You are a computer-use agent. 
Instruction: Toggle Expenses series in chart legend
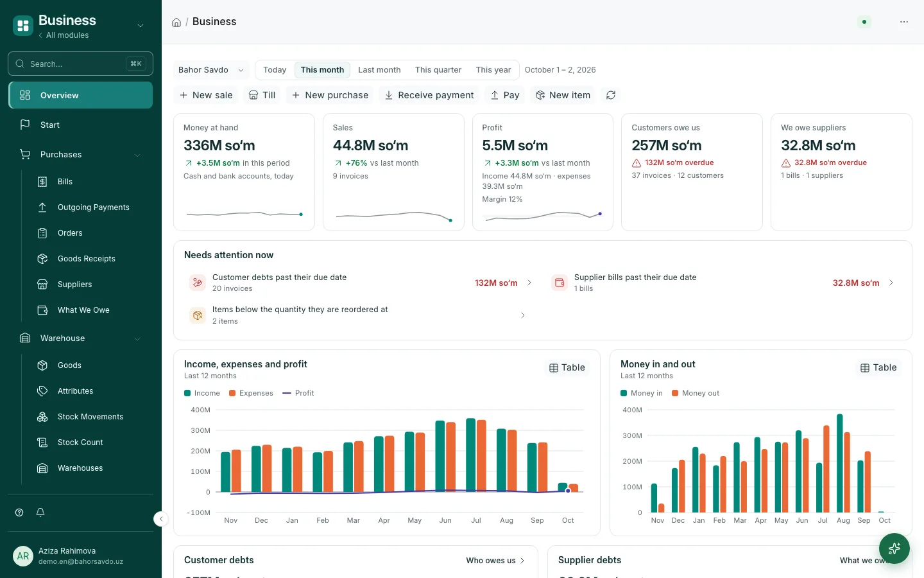(251, 393)
